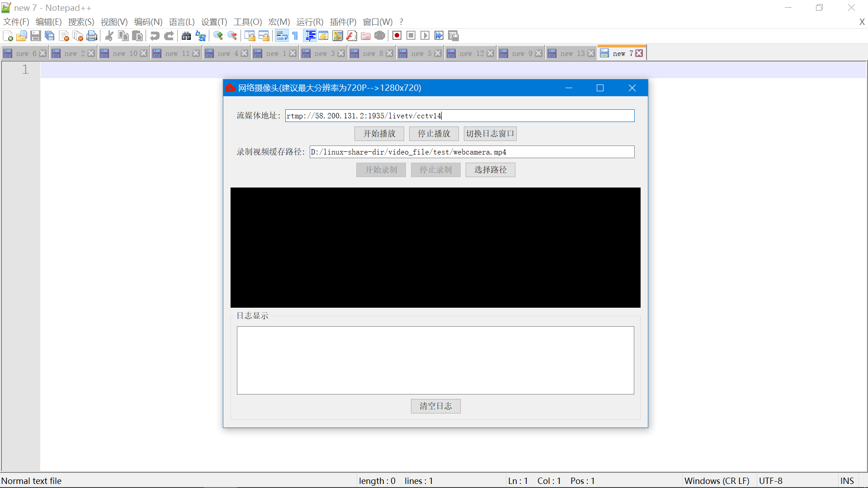Click the 流媒体地址 URL input field
The width and height of the screenshot is (868, 488).
[459, 116]
